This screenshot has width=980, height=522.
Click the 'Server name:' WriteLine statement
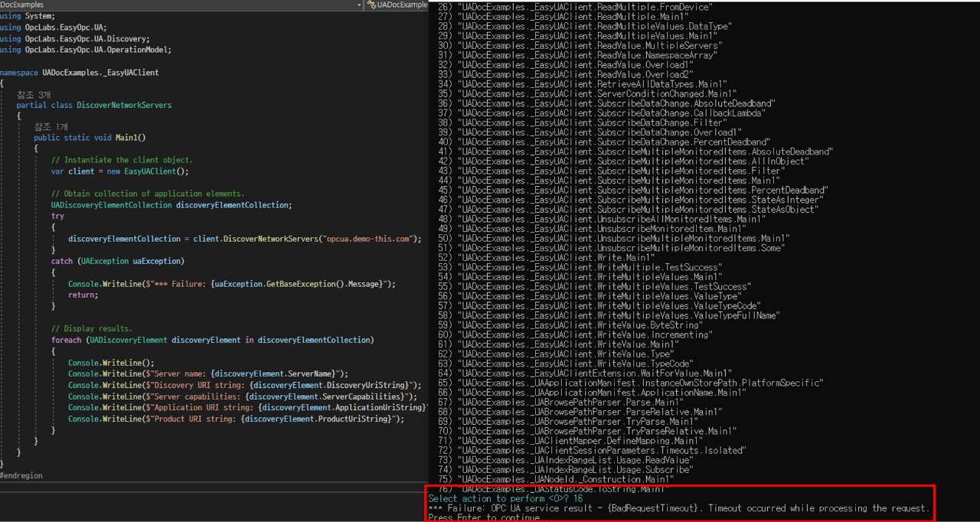click(208, 374)
